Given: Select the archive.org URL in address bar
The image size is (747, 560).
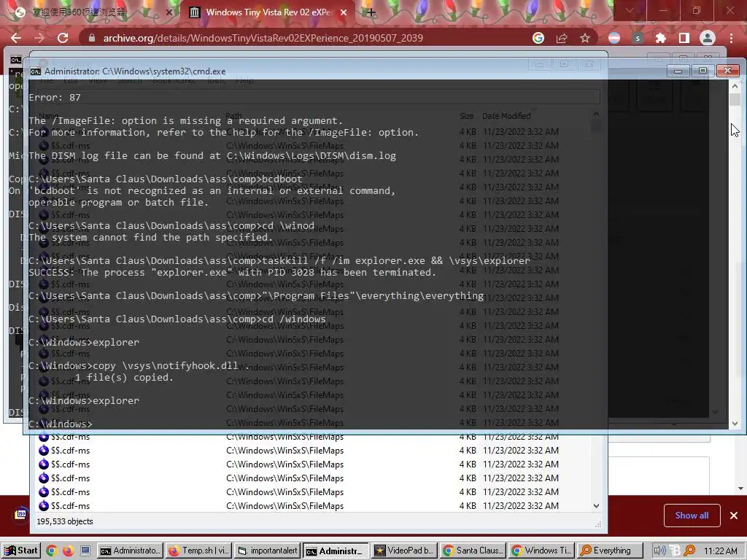Looking at the screenshot, I should [263, 38].
